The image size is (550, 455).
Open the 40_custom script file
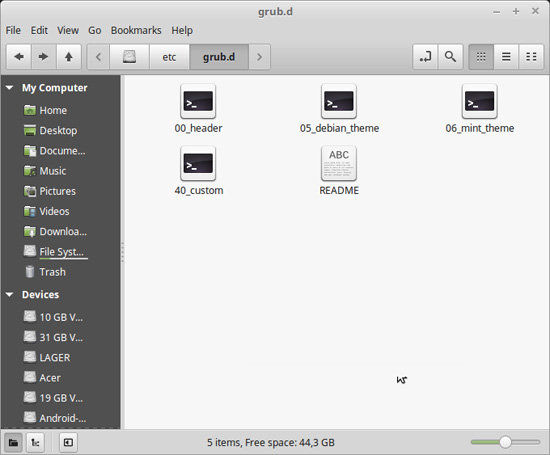(x=199, y=171)
